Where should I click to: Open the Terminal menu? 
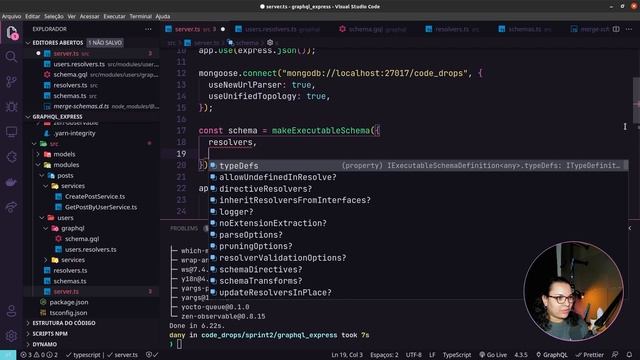click(140, 16)
